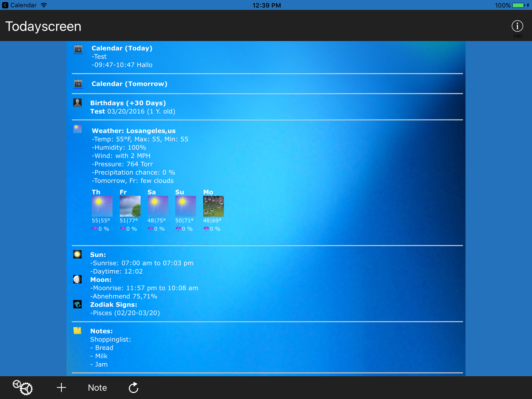The image size is (532, 399).
Task: Tap the Calendar (Tomorrow) icon
Action: [x=78, y=84]
